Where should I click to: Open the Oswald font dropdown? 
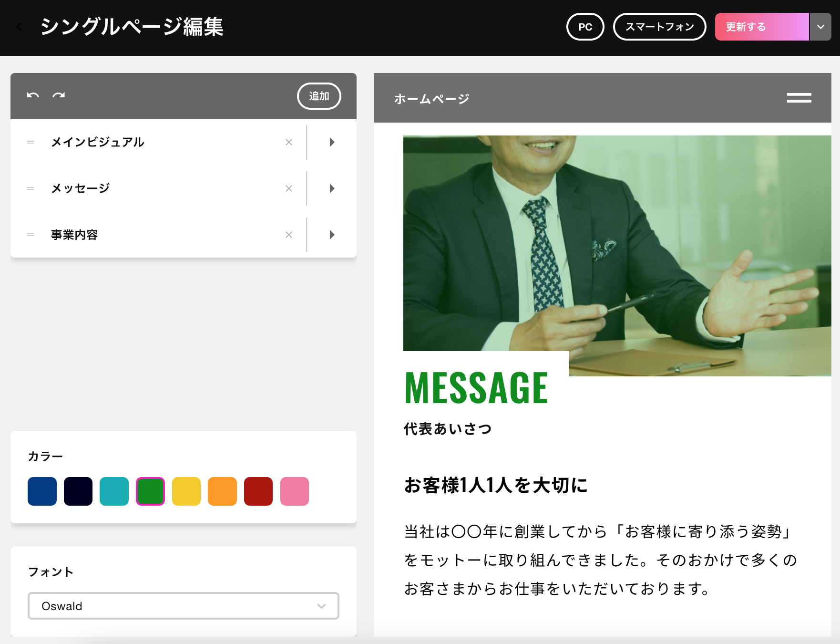tap(184, 606)
